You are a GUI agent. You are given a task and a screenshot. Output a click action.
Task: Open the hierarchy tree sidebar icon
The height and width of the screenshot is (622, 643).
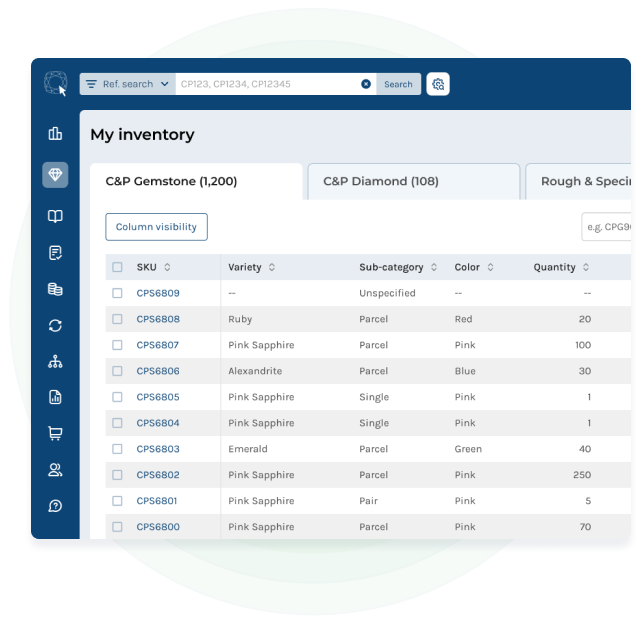[55, 361]
